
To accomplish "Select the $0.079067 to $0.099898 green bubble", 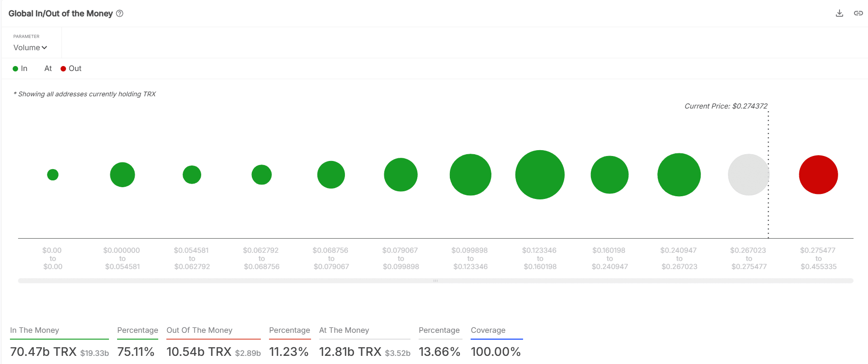I will tap(401, 175).
